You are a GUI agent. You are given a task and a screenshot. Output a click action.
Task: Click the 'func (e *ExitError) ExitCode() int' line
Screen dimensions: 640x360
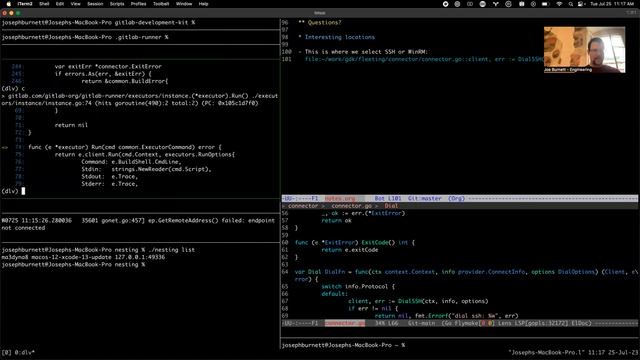354,242
